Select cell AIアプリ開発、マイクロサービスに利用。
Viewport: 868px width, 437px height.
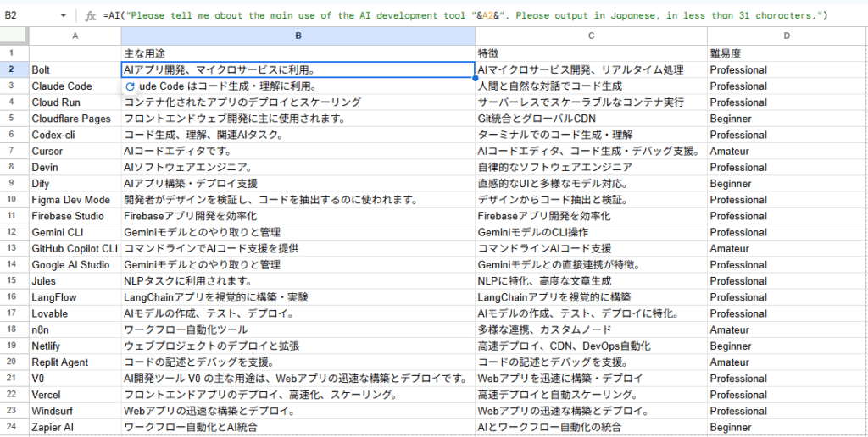coord(298,69)
